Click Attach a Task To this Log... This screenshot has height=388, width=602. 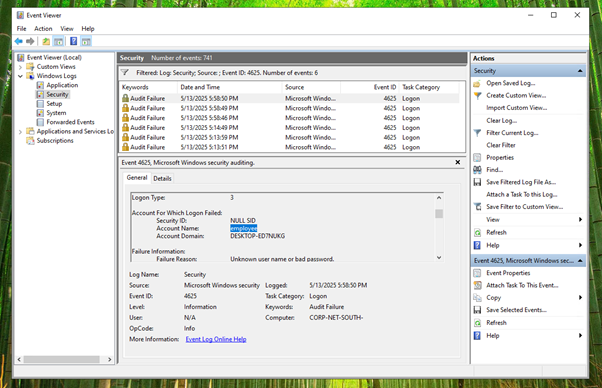point(522,194)
